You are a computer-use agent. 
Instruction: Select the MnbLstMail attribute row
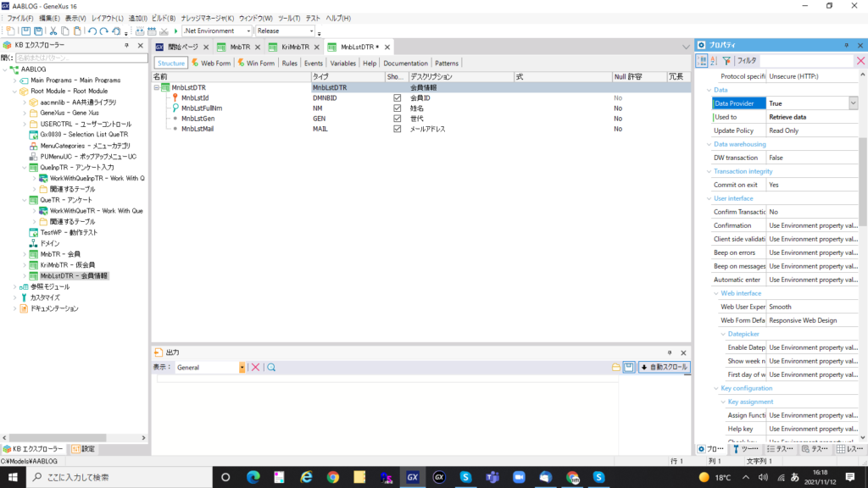point(420,129)
